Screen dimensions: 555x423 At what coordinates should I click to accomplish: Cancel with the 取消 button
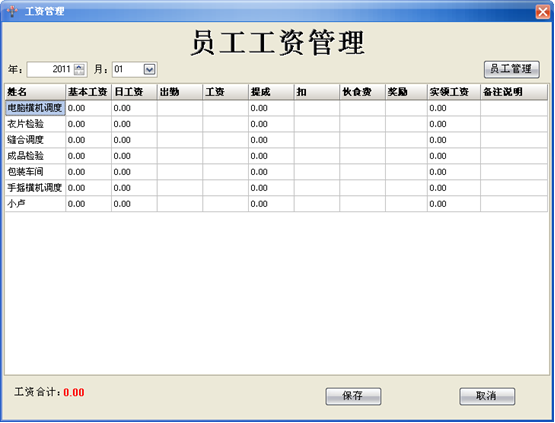[487, 396]
